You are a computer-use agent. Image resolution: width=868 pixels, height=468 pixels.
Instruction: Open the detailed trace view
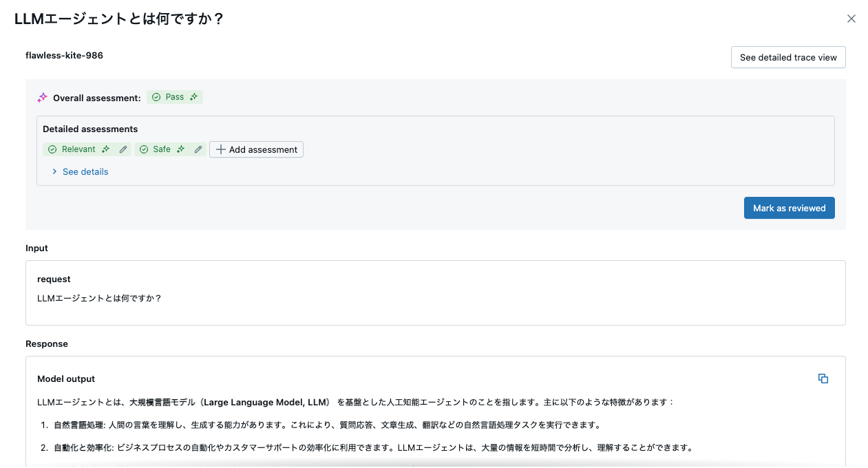(787, 57)
